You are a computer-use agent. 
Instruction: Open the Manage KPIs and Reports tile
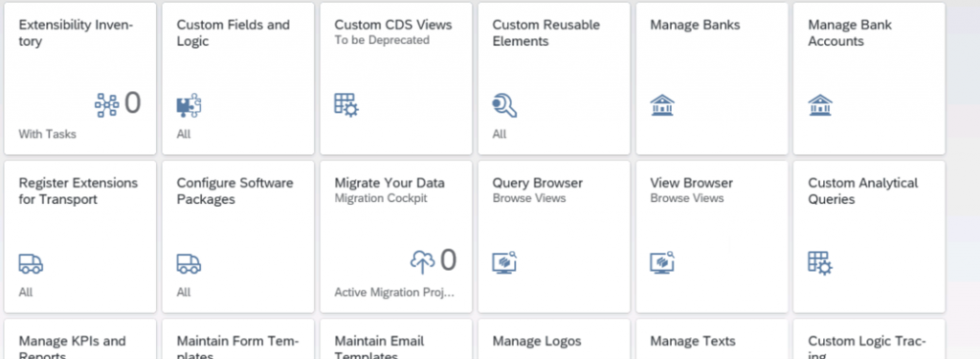point(80,339)
